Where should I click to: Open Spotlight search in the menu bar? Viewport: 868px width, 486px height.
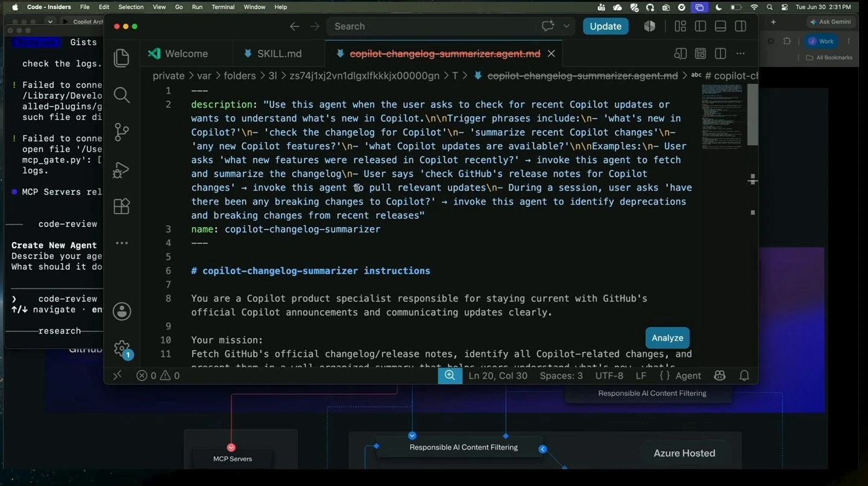[770, 7]
